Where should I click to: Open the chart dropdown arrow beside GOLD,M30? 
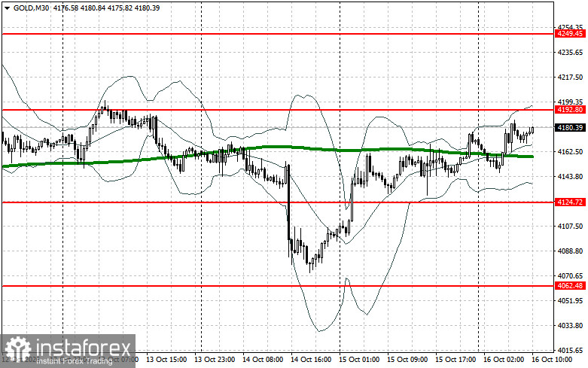[7, 8]
